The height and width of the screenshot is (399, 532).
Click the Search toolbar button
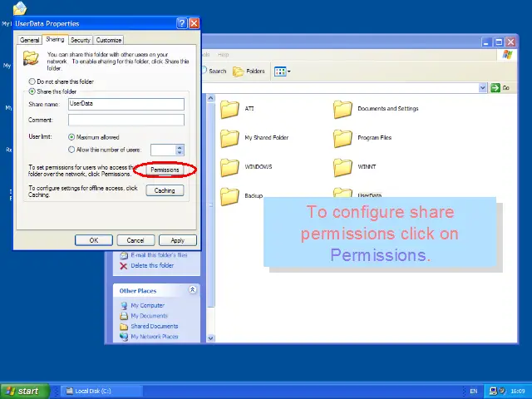click(214, 71)
